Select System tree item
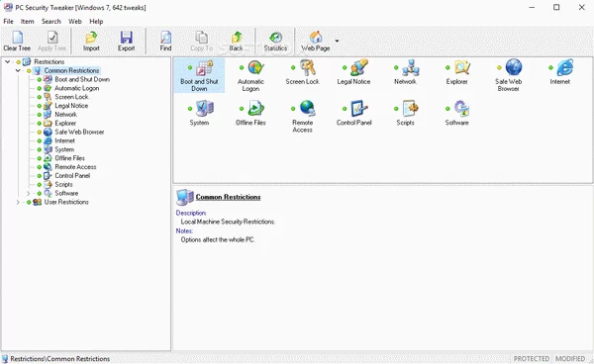The height and width of the screenshot is (364, 594). (x=64, y=149)
